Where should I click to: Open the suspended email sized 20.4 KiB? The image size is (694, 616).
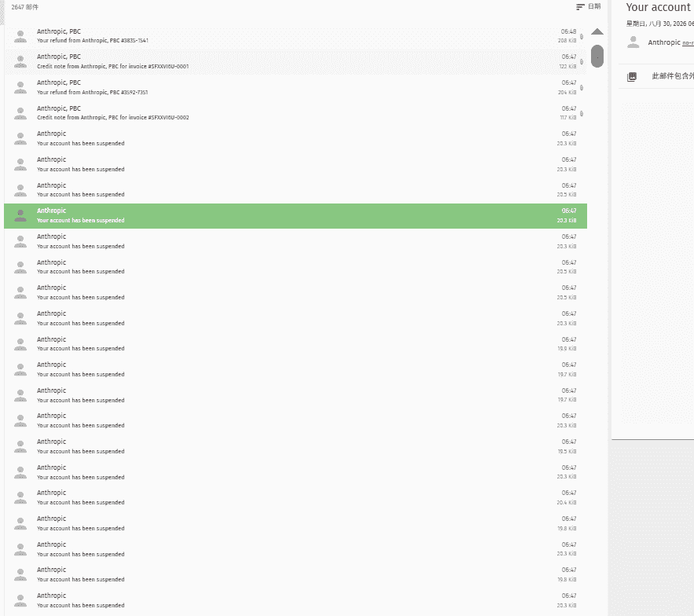pyautogui.click(x=296, y=497)
